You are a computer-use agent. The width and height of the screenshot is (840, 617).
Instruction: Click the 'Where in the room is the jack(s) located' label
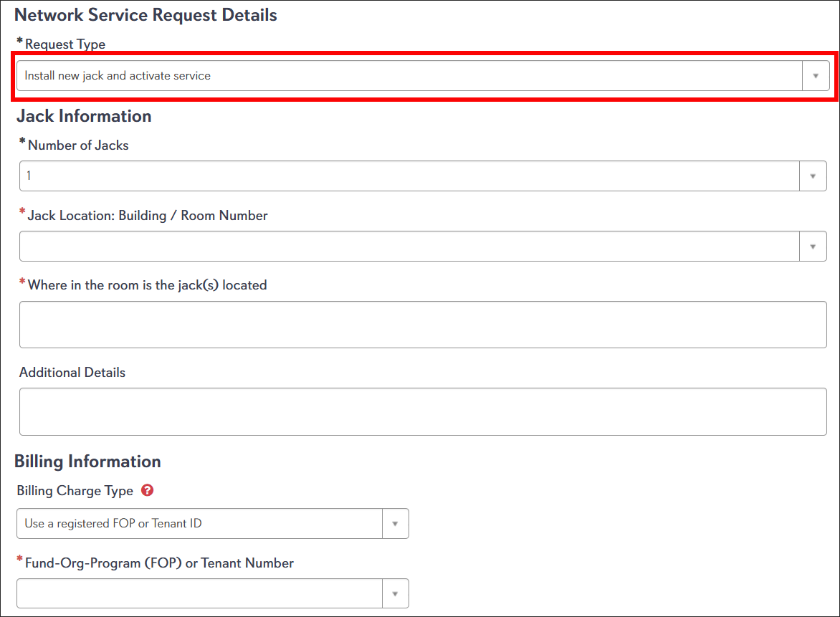click(x=147, y=285)
